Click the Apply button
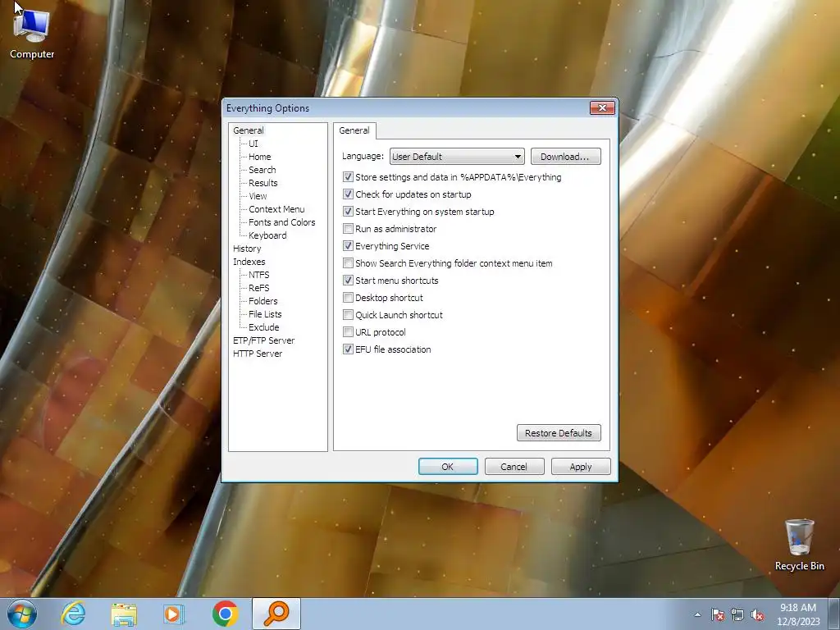This screenshot has width=840, height=630. click(581, 467)
